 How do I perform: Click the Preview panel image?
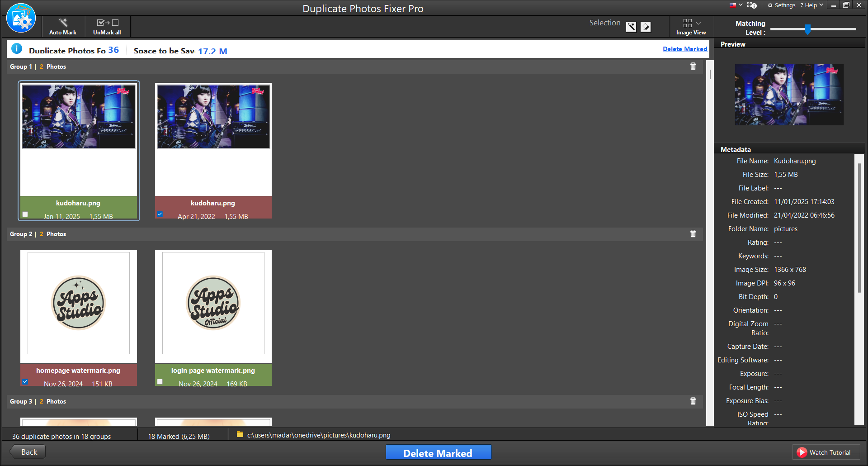[789, 95]
